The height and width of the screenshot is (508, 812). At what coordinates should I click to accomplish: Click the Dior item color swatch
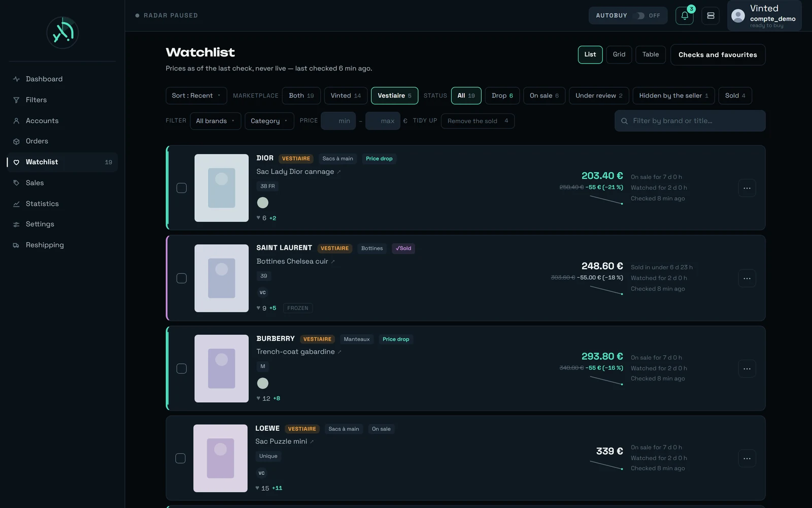(262, 203)
